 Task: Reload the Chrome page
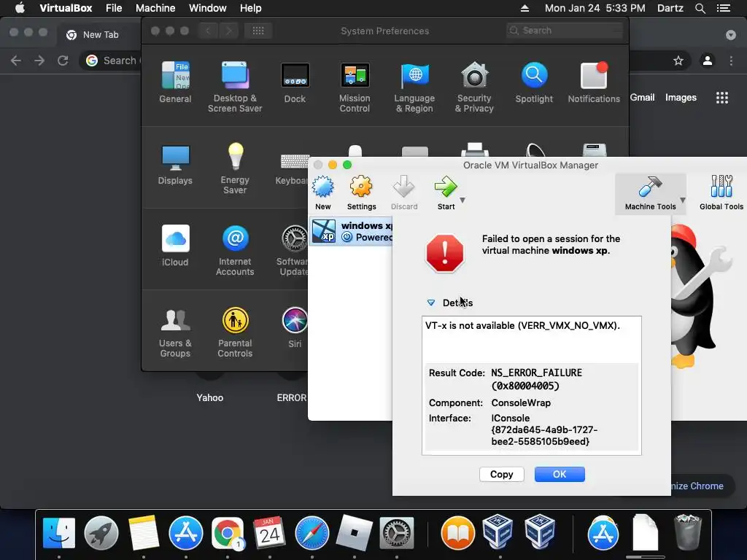(63, 61)
